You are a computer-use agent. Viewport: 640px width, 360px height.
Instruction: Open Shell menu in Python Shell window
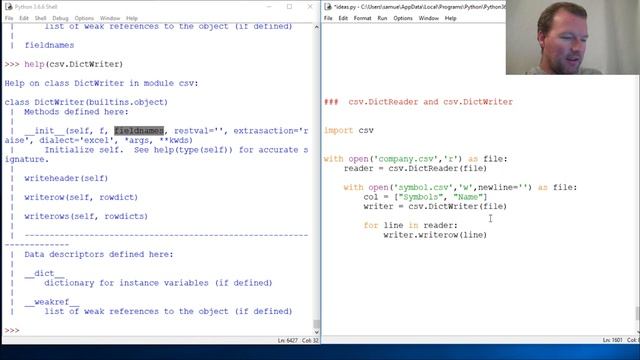tap(40, 18)
